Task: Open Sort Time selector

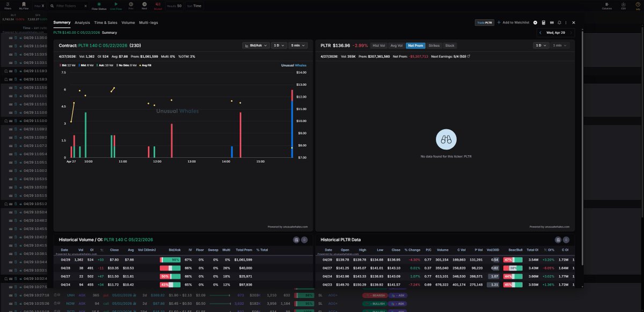Action: point(195,6)
